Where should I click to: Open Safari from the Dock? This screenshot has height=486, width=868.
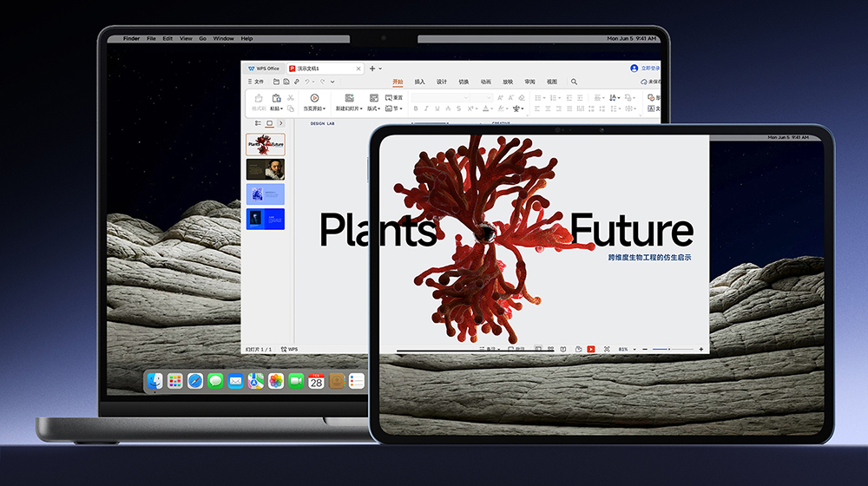(194, 381)
